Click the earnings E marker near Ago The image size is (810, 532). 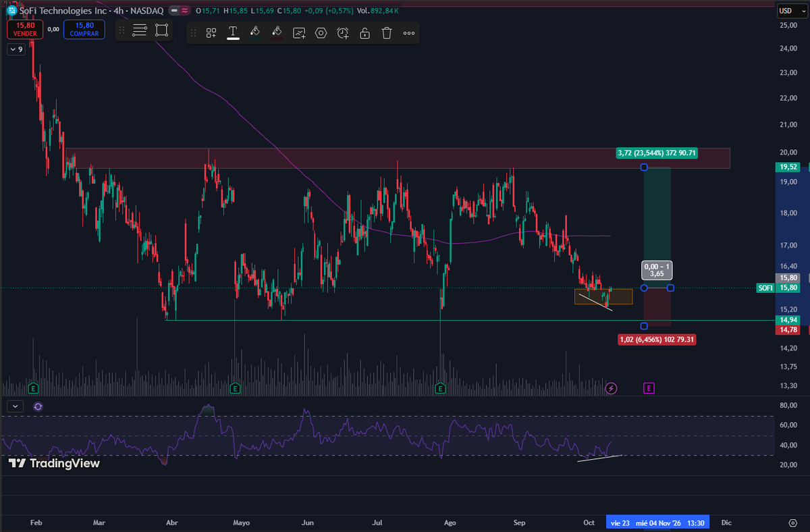tap(440, 388)
